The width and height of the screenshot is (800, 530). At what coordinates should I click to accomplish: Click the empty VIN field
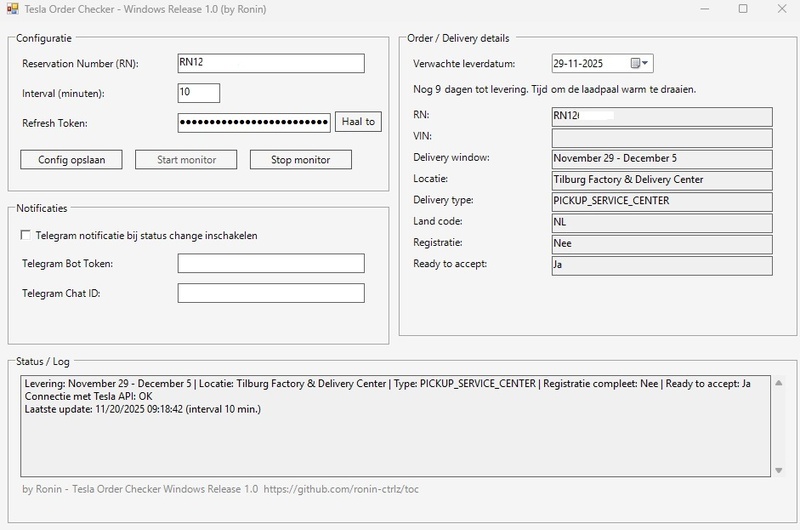coord(662,138)
